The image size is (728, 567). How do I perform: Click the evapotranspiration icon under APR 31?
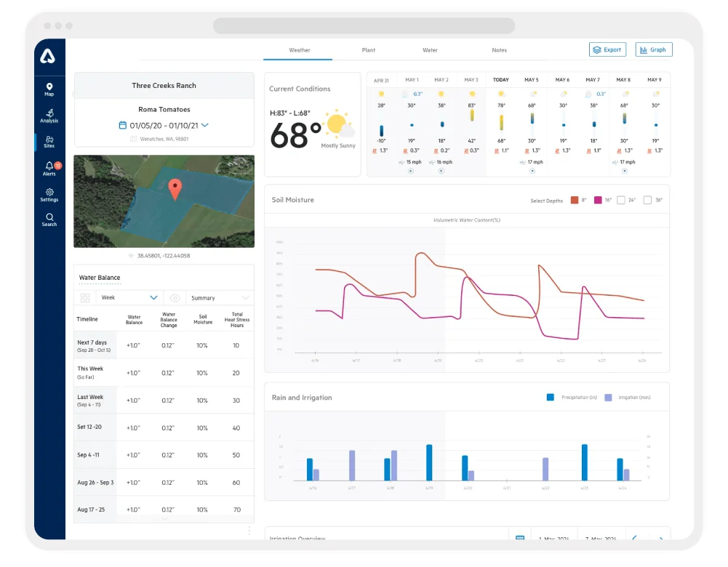tap(375, 150)
